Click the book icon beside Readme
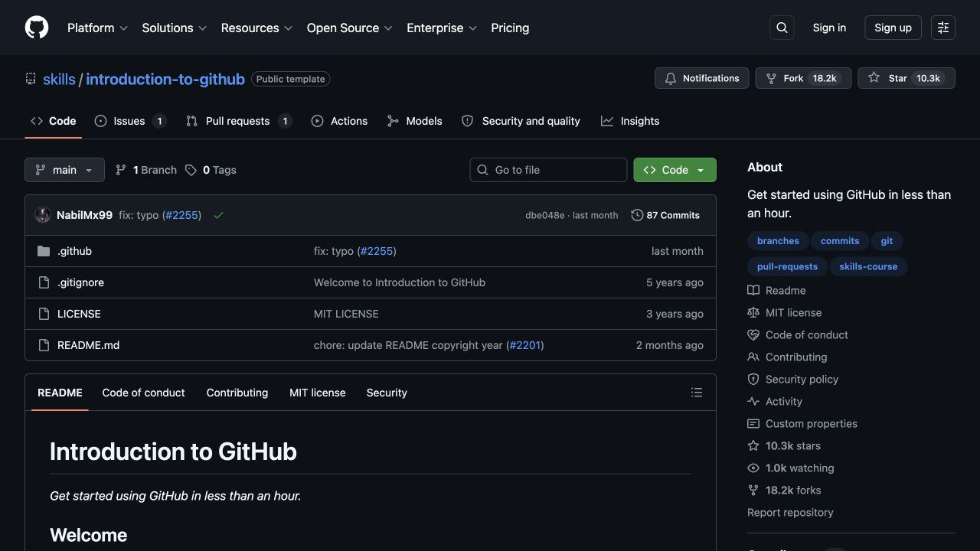The height and width of the screenshot is (551, 980). (753, 291)
